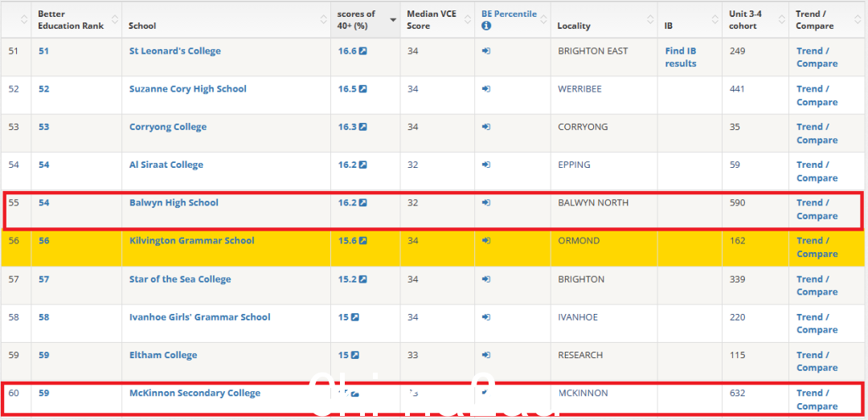Click Find IB results for St Leonard's College

click(x=681, y=57)
